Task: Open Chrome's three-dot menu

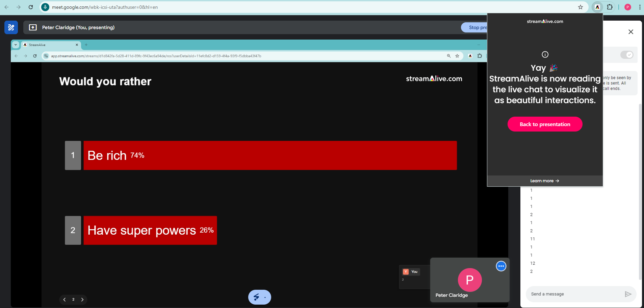Action: click(640, 7)
